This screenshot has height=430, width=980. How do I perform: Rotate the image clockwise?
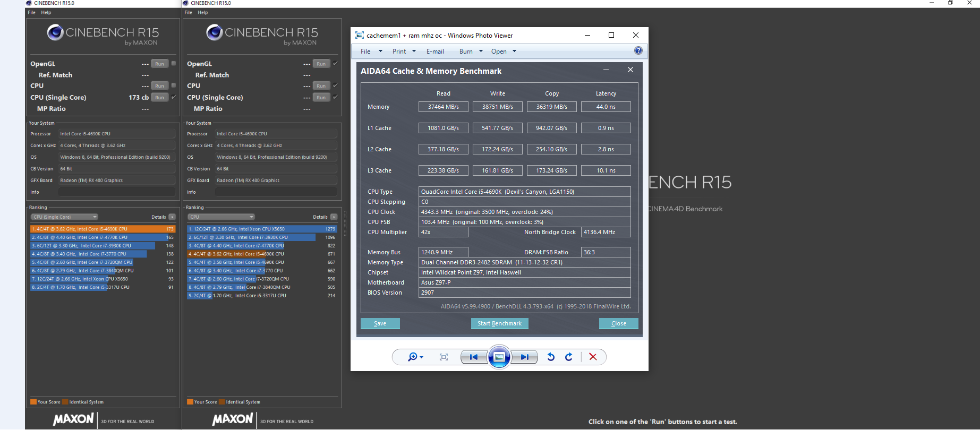[x=569, y=357]
